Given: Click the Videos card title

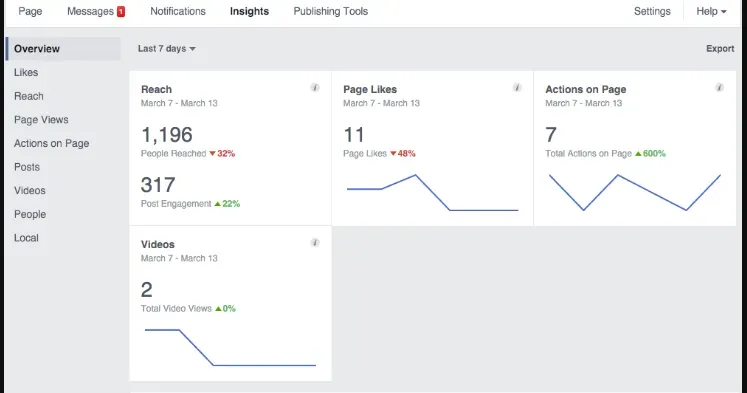Looking at the screenshot, I should click(158, 244).
